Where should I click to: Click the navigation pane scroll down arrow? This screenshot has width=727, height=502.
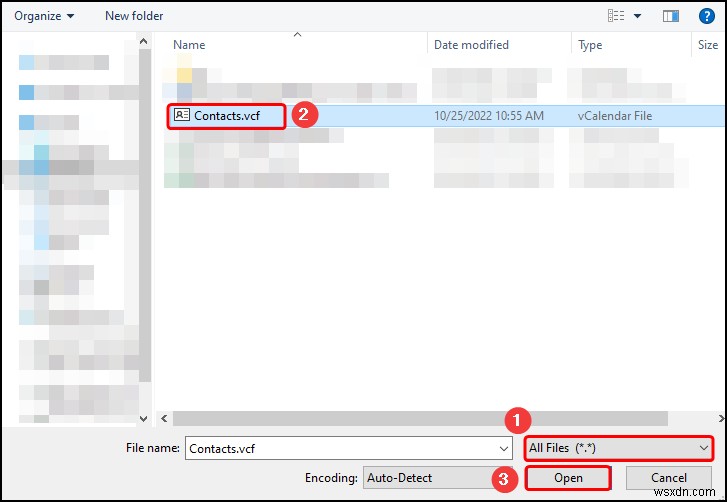[x=144, y=419]
